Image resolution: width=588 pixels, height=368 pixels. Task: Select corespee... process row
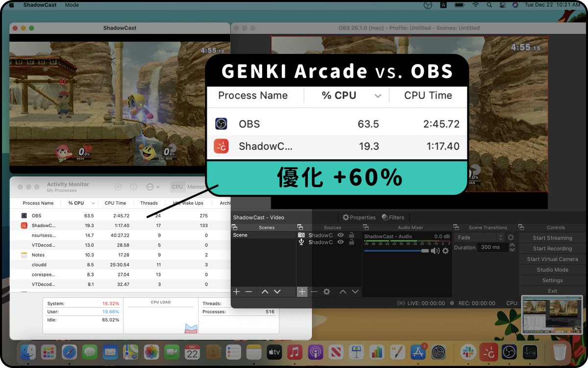point(120,274)
